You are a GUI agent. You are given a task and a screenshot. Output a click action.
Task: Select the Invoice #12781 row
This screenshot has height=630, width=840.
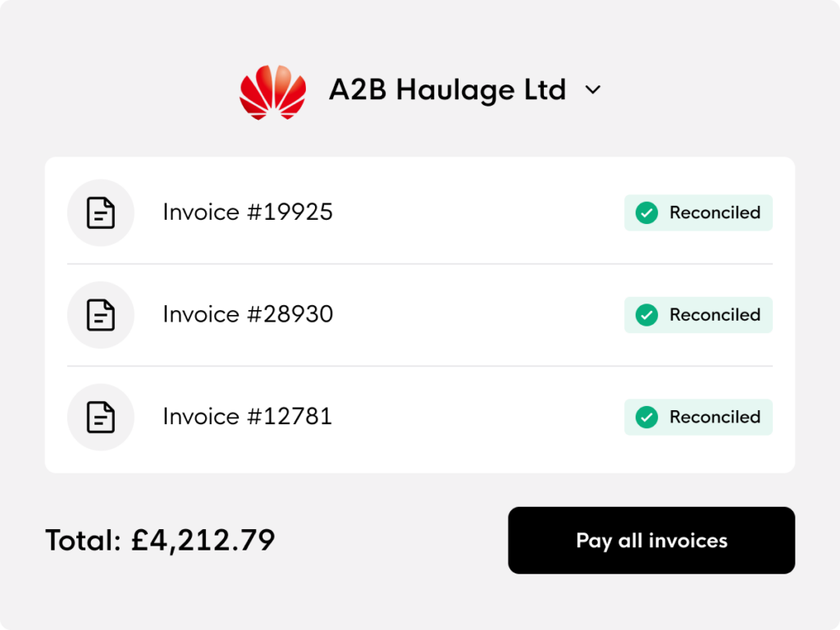(x=420, y=418)
